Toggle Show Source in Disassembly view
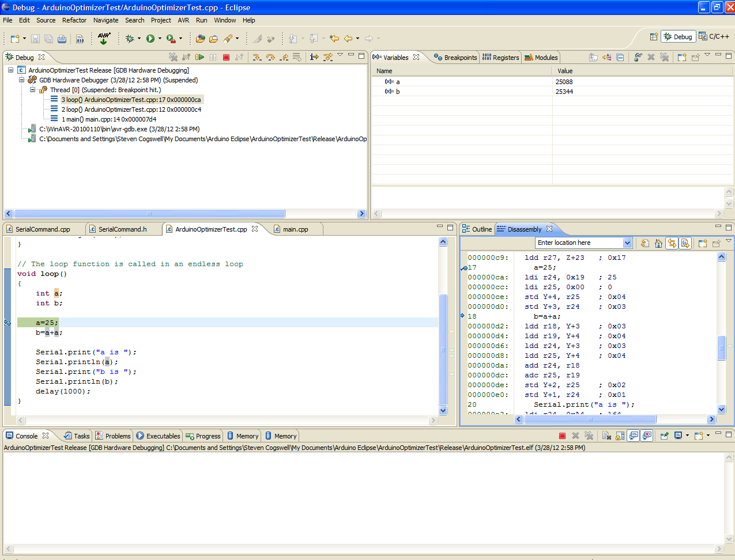 [685, 243]
